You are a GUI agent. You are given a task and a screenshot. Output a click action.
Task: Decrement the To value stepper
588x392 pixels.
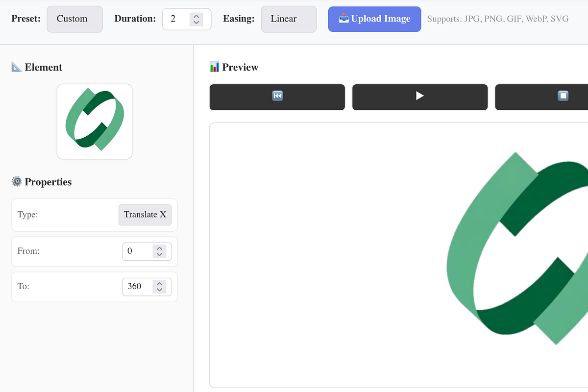[159, 290]
